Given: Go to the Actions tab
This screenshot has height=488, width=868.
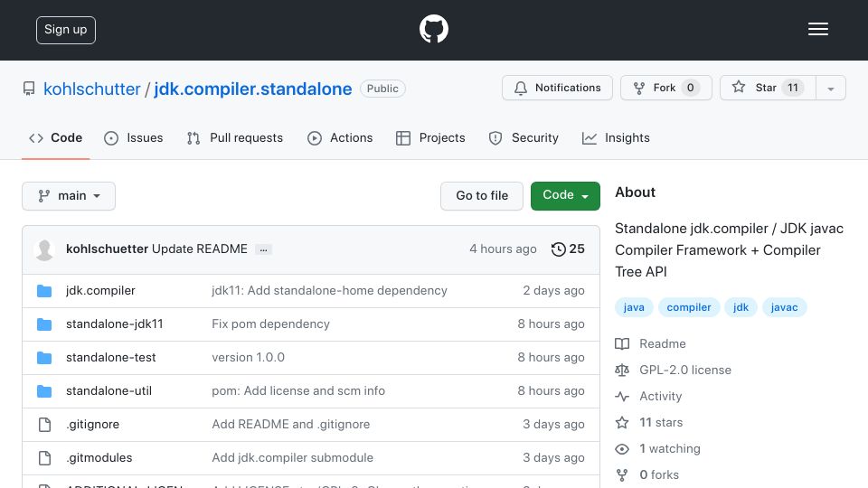Looking at the screenshot, I should pos(340,137).
